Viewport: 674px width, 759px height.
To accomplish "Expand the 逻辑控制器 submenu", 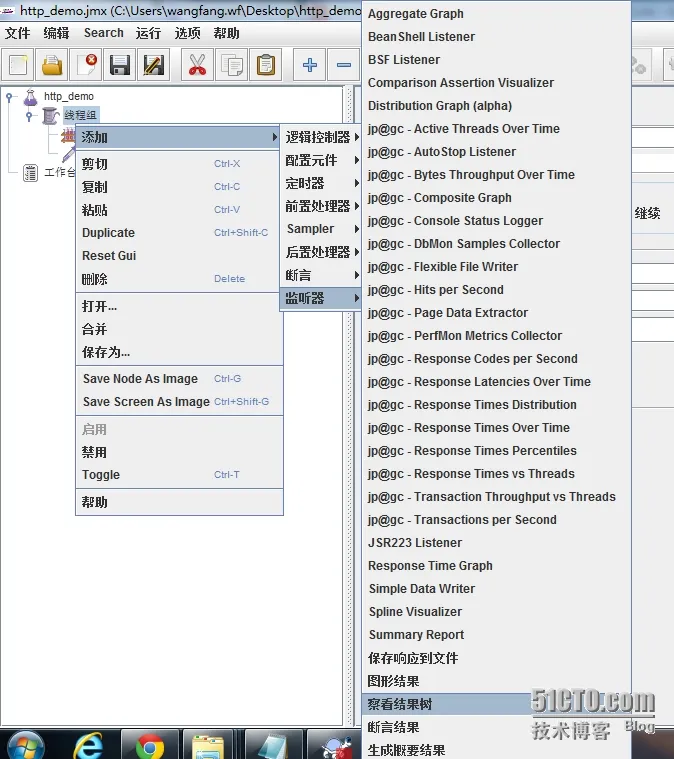I will click(x=321, y=137).
